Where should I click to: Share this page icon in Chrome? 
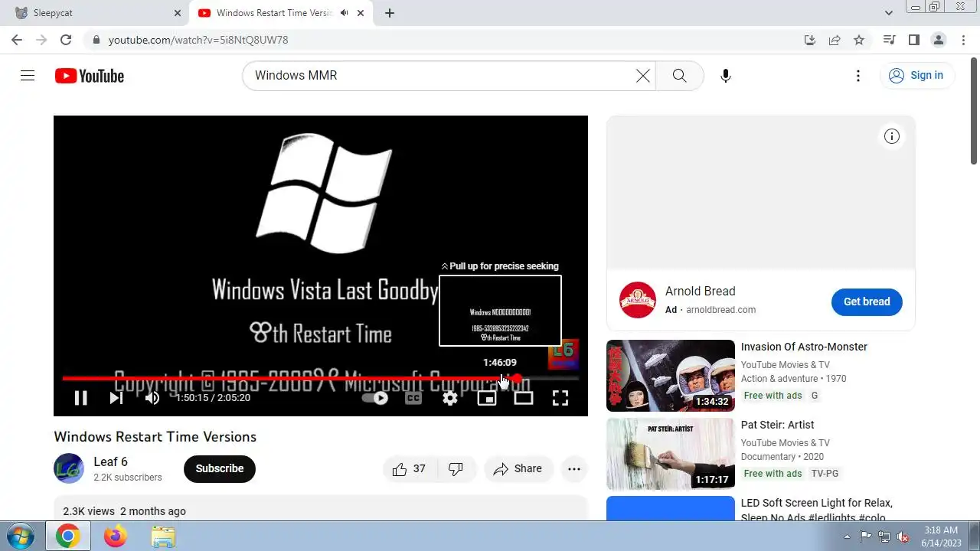pos(835,40)
